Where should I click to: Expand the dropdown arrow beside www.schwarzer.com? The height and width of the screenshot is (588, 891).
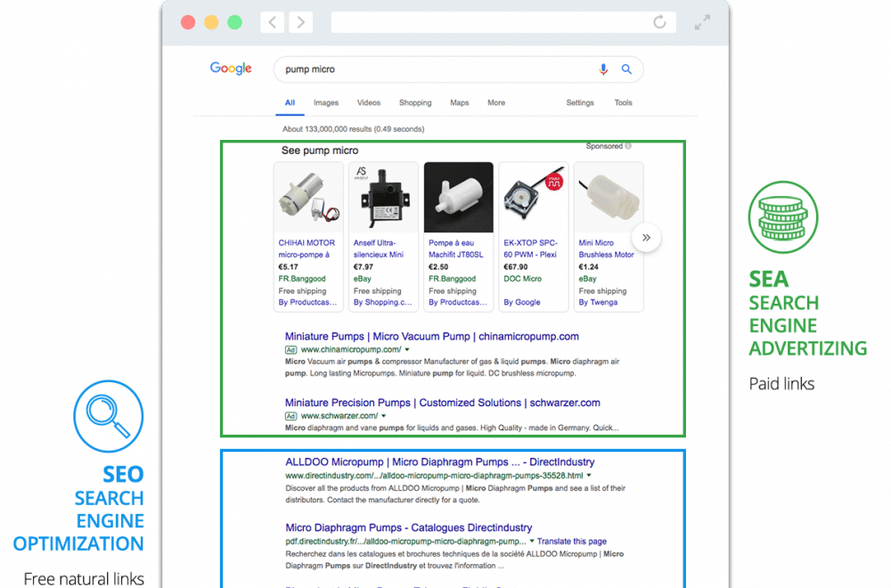(384, 416)
